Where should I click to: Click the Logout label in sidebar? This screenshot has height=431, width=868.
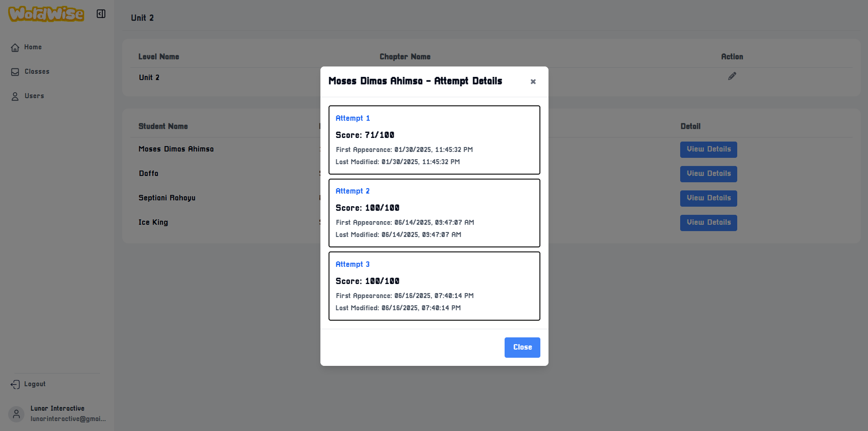click(35, 384)
